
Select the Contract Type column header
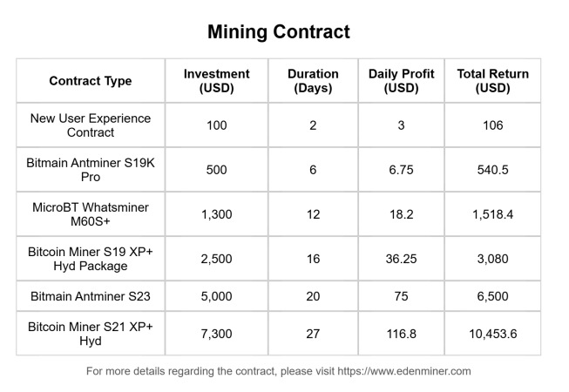pyautogui.click(x=91, y=81)
